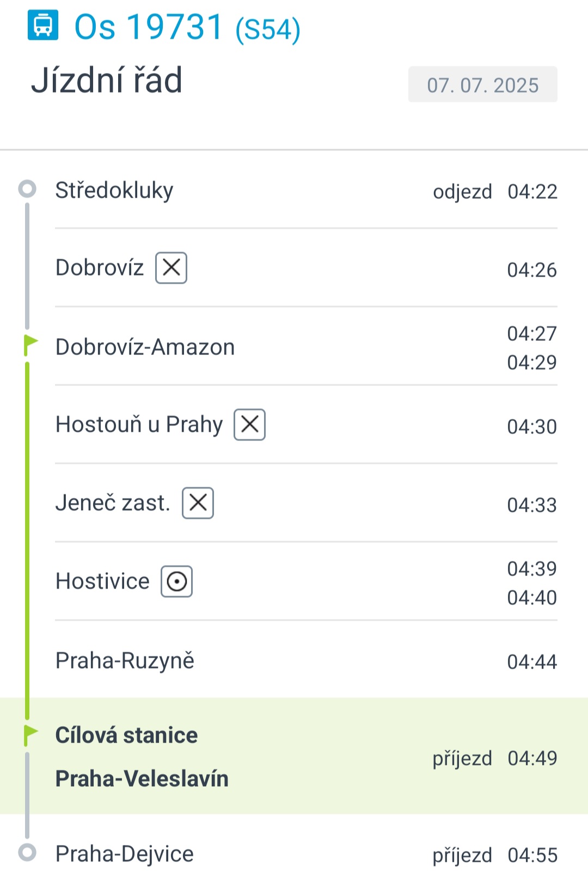Click the Jeneč zast. station name
This screenshot has width=588, height=888.
(113, 503)
